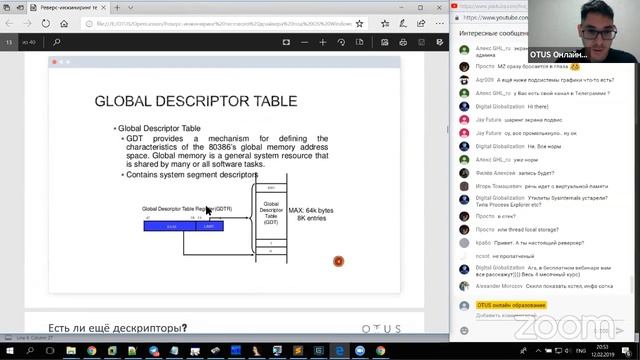Switch to Microsoft Edge in the taskbar
The height and width of the screenshot is (360, 640).
tap(339, 351)
